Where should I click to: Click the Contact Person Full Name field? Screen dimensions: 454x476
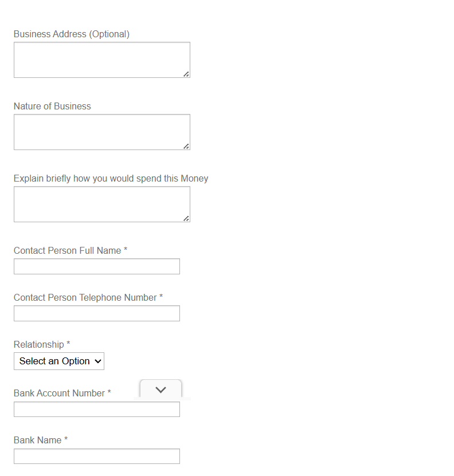(97, 266)
